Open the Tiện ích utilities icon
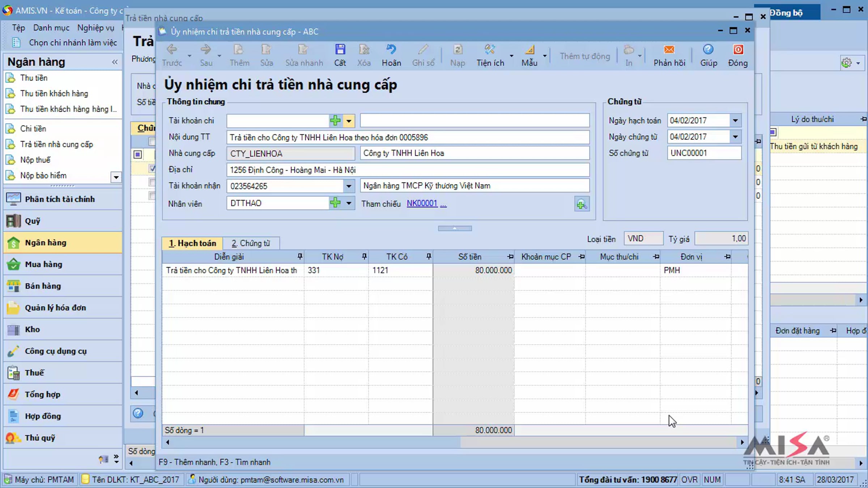The width and height of the screenshot is (868, 488). [x=490, y=50]
